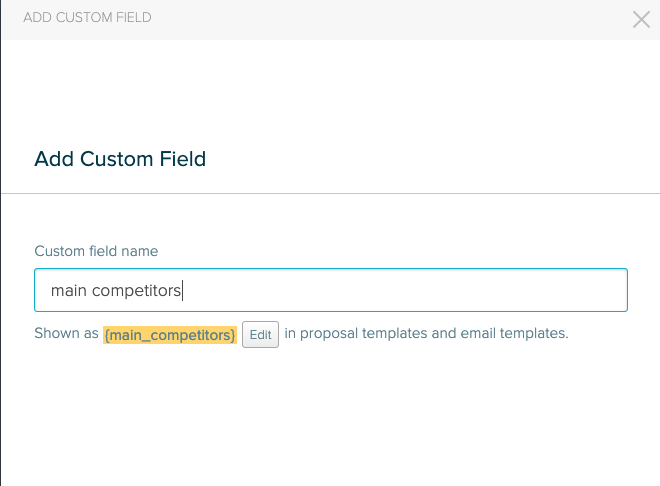Click the 'ADD CUSTOM FIELD' title bar text

[87, 18]
